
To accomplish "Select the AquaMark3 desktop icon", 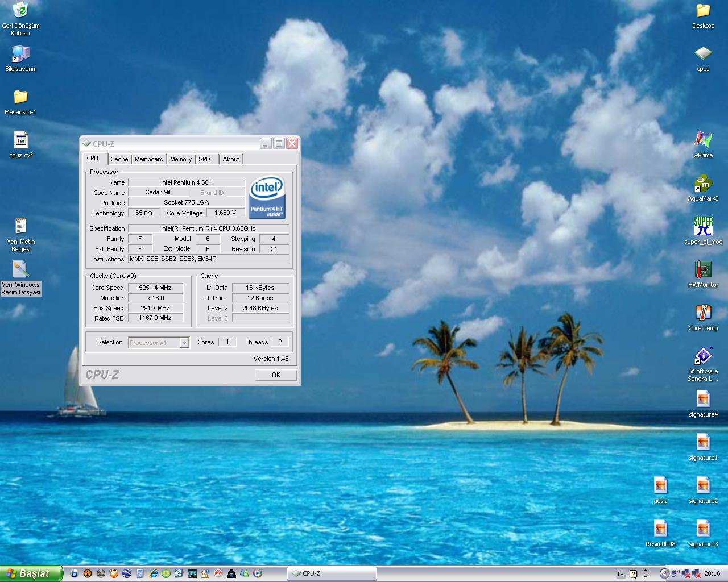I will 703,188.
